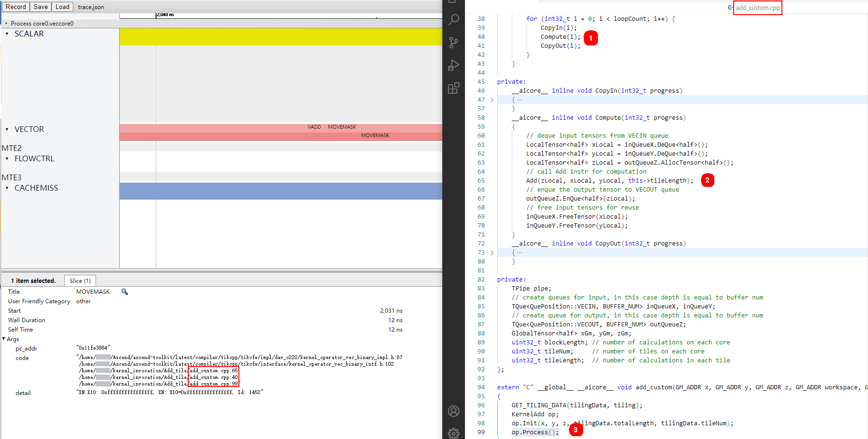Click the Record button in trace viewer
This screenshot has width=868, height=439.
tap(16, 7)
